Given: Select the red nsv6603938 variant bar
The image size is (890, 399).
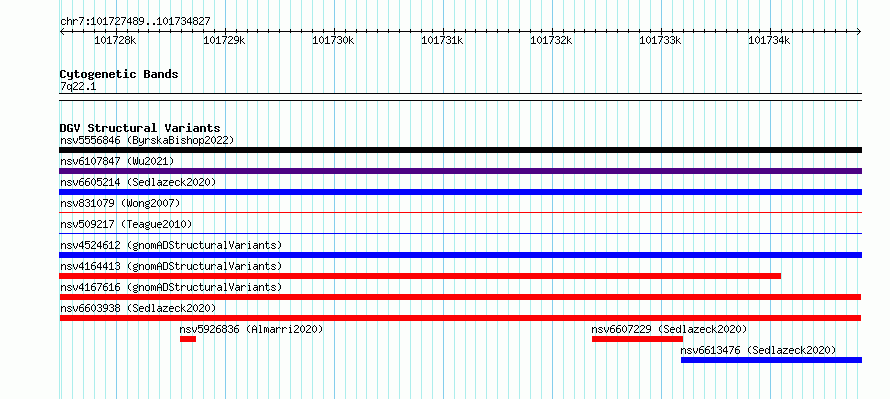Looking at the screenshot, I should 460,318.
